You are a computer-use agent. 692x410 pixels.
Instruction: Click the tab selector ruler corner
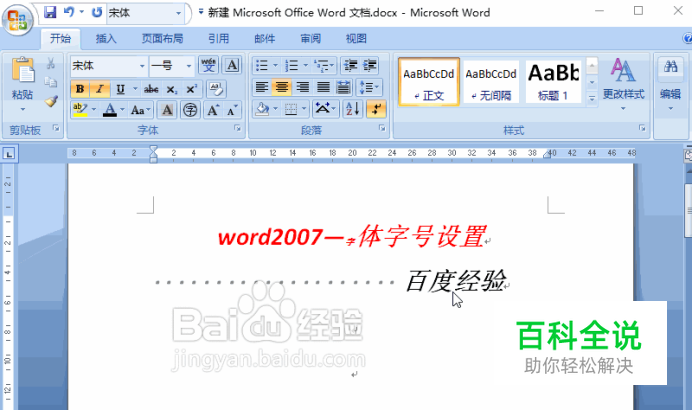(9, 154)
